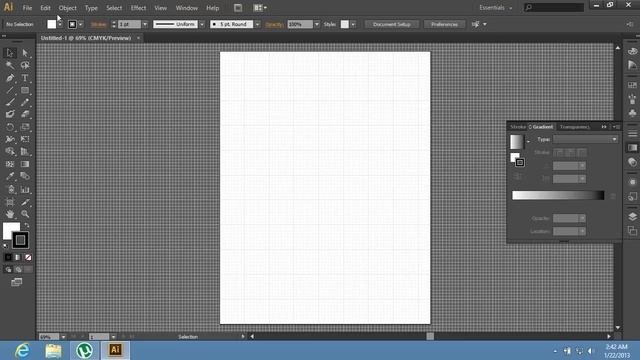
Task: Change screen mode at toolbox bottom
Action: click(17, 282)
